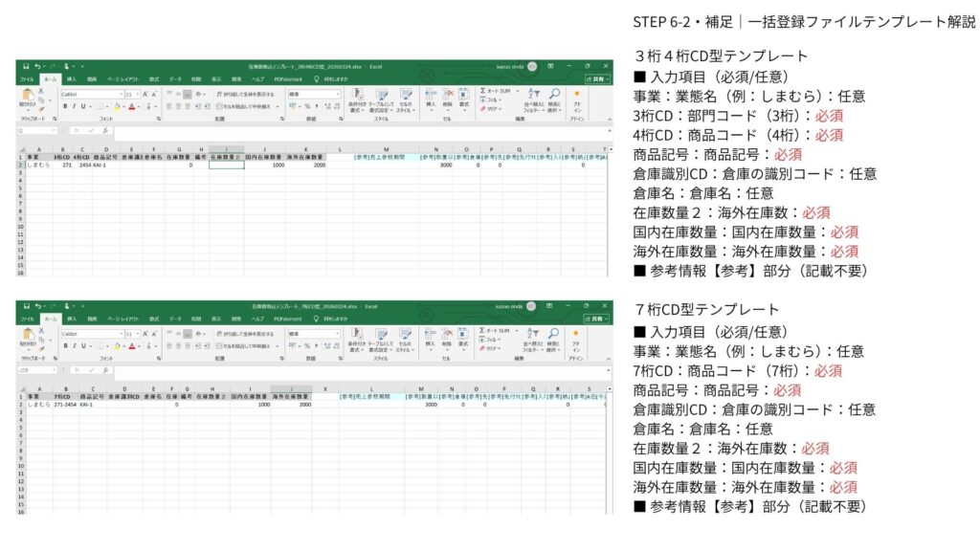Switch to the 挿入 tab in the 7桁CD型 window

pyautogui.click(x=71, y=319)
